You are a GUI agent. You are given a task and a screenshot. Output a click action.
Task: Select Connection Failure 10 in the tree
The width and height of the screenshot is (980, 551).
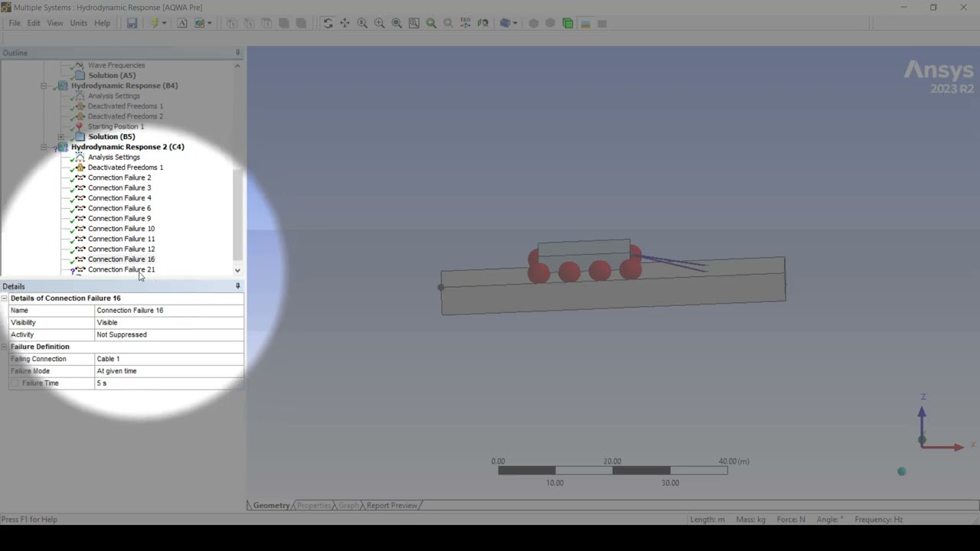tap(121, 228)
